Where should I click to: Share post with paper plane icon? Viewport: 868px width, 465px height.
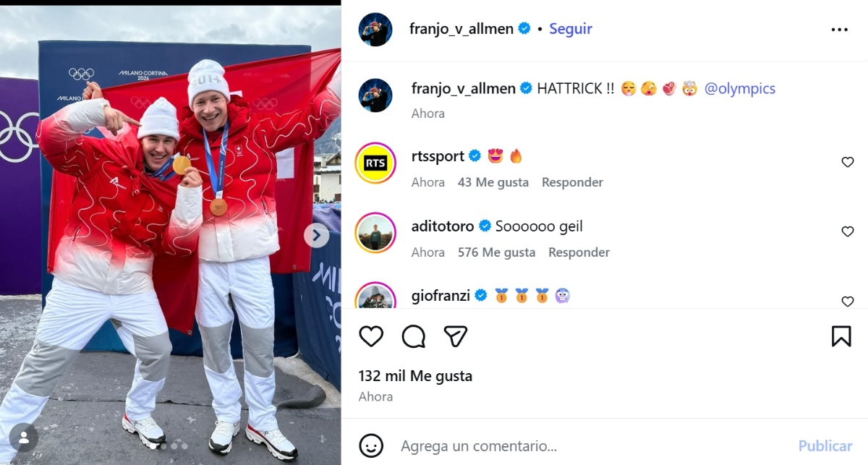456,336
